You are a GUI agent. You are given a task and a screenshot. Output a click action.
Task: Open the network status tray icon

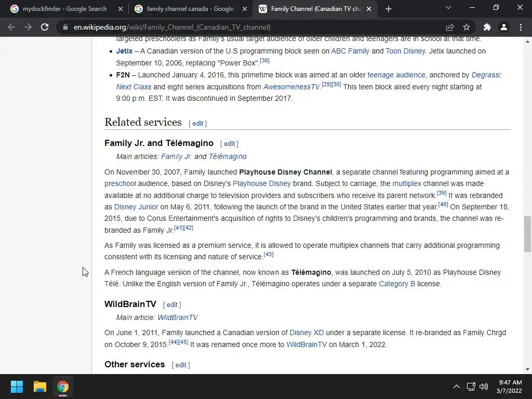pyautogui.click(x=471, y=387)
